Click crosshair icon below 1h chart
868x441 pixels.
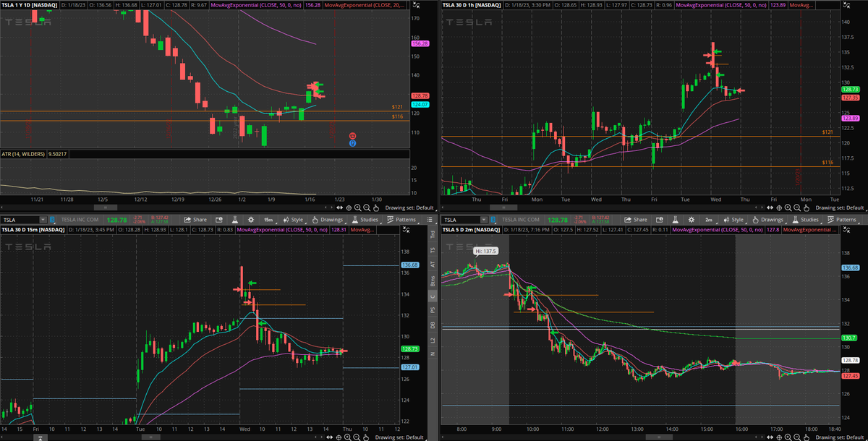coord(779,207)
